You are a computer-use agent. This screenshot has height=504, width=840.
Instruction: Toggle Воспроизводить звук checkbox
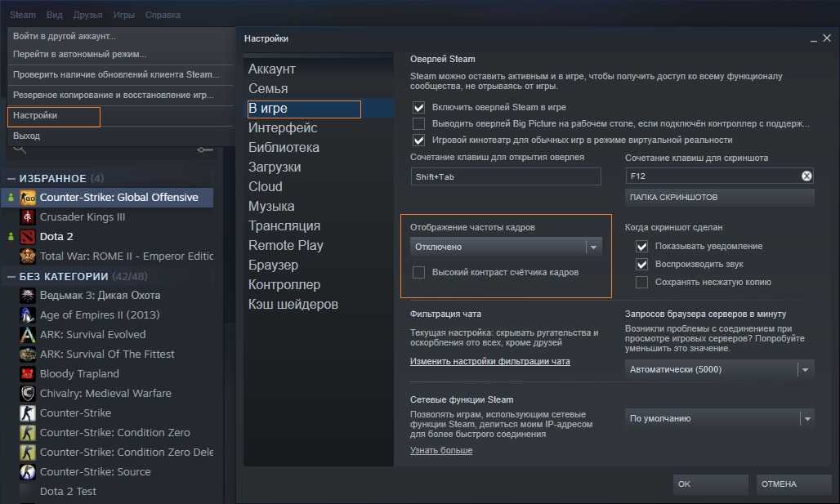point(641,265)
